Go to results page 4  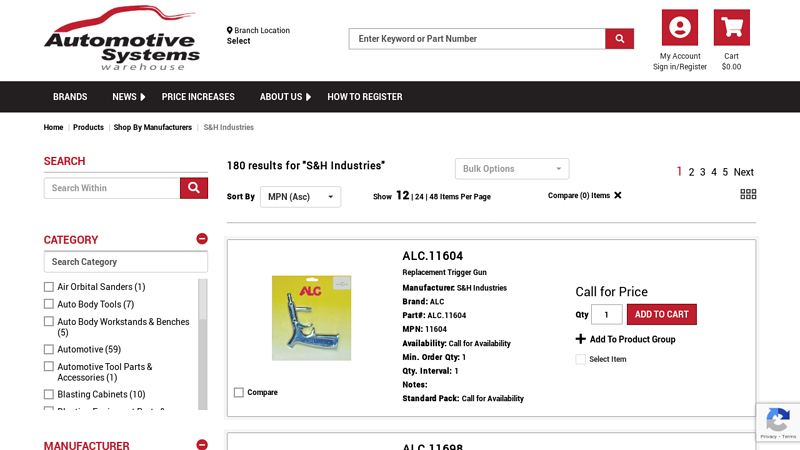(x=714, y=172)
